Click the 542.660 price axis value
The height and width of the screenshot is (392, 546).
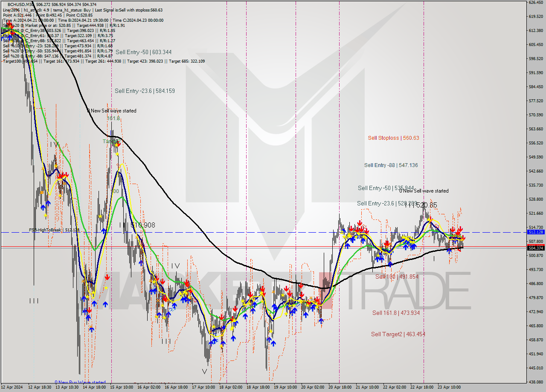(x=535, y=171)
